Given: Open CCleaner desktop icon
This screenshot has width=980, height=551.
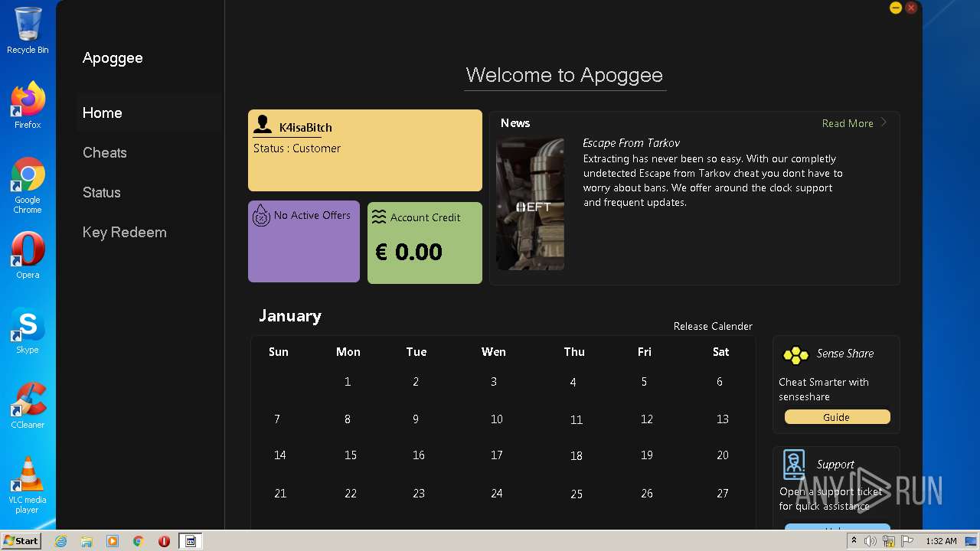Looking at the screenshot, I should 28,406.
